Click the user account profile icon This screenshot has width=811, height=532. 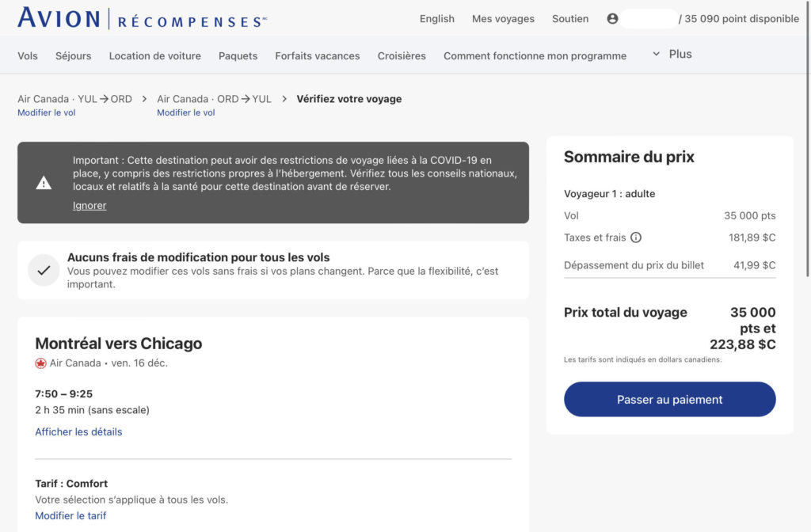(612, 18)
